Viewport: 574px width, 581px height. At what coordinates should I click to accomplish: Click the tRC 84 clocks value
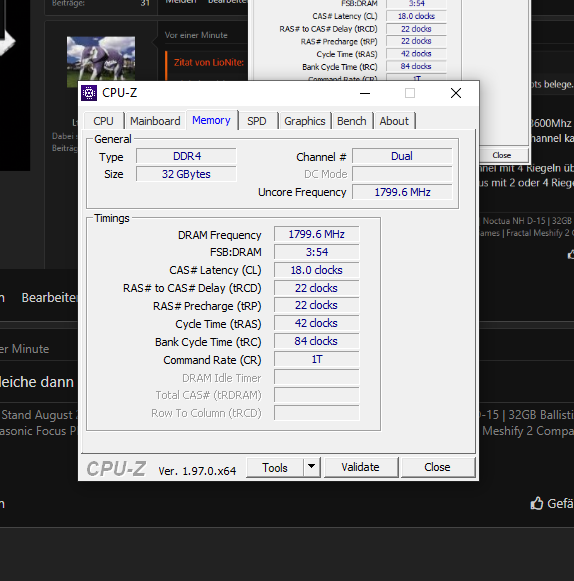[x=316, y=341]
